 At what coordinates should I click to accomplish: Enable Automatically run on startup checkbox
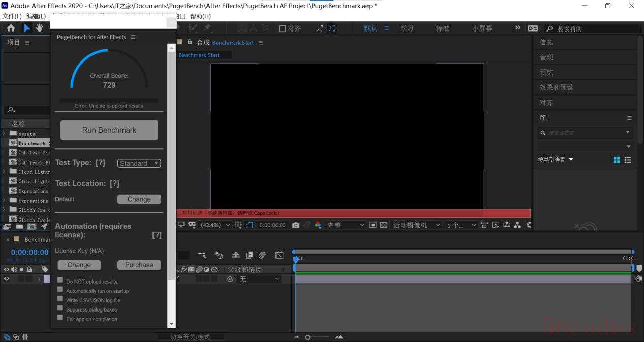(60, 290)
